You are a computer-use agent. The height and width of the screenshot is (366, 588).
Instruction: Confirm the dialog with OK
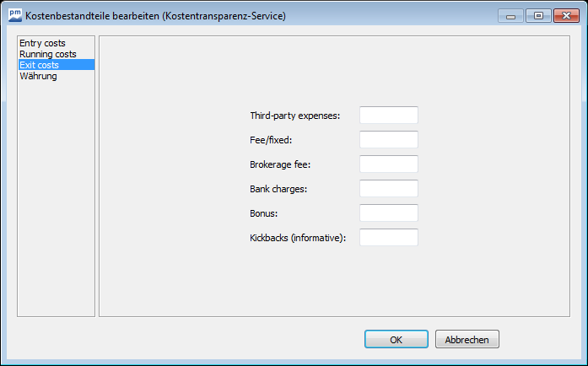click(x=396, y=340)
